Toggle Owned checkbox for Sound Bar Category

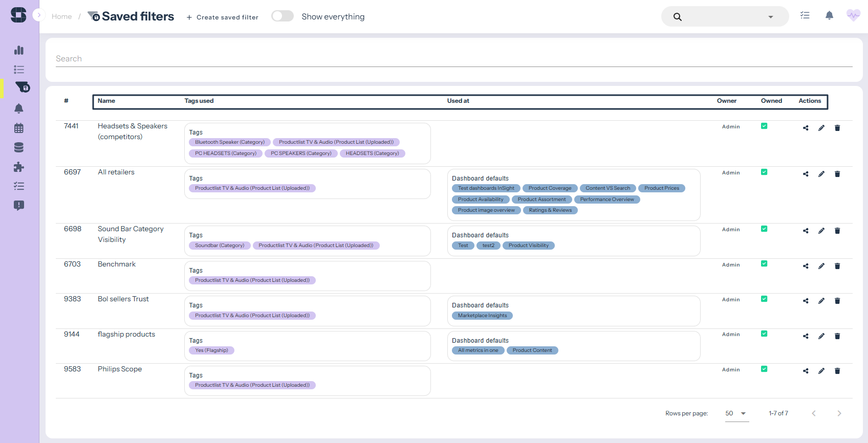(764, 229)
